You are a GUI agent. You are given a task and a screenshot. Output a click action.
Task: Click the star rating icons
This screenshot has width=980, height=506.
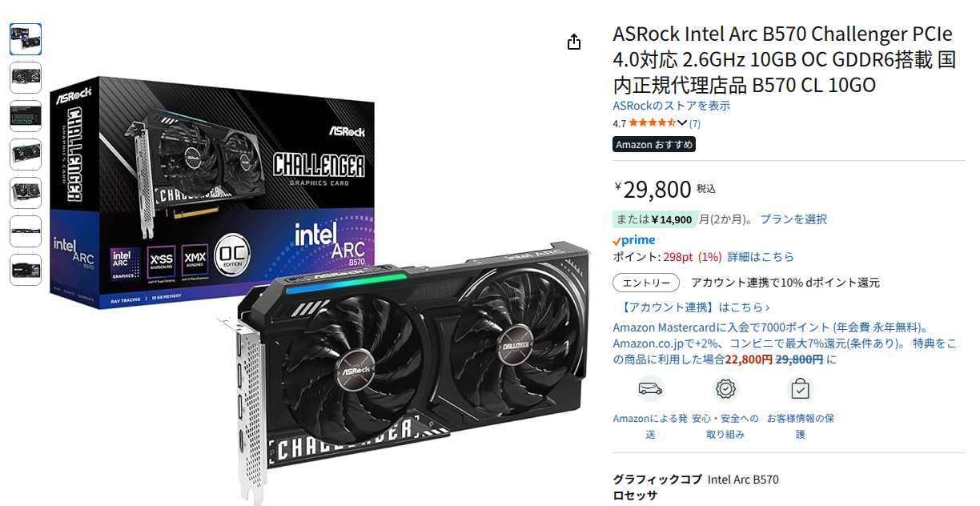point(653,123)
